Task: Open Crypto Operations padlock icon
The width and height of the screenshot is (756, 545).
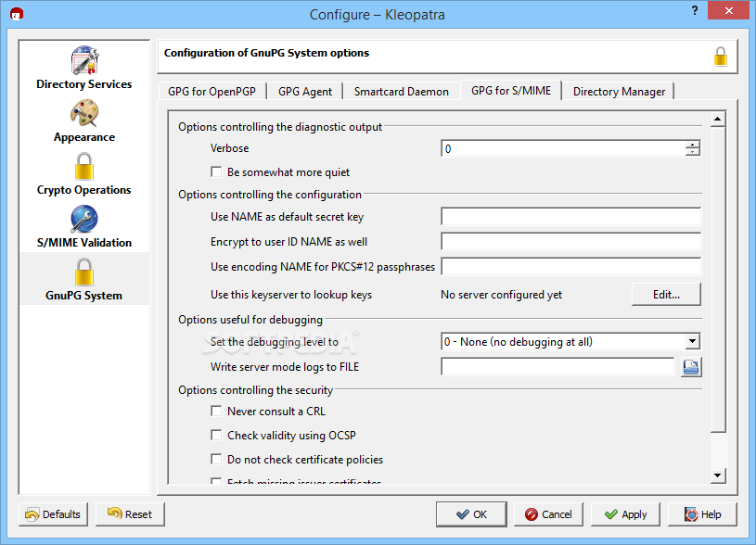Action: point(84,166)
